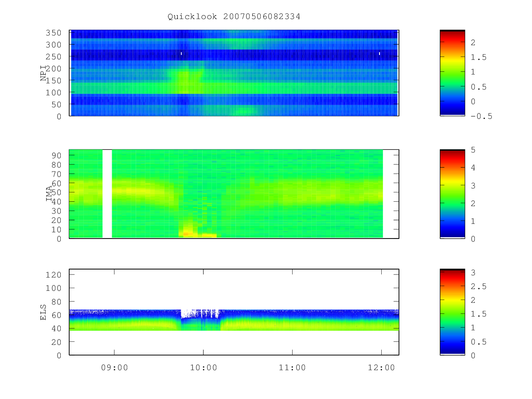Click the 90 tick on IMA axis
532x399 pixels.
(57, 155)
